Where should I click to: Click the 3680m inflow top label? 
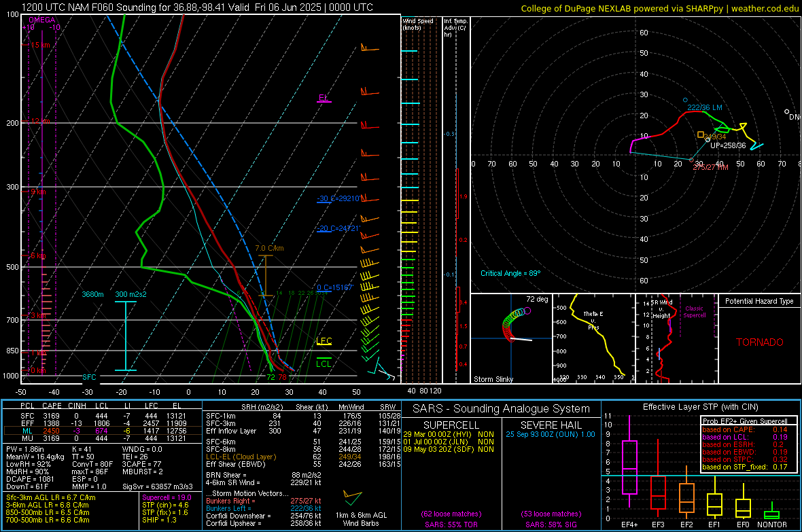pyautogui.click(x=92, y=295)
